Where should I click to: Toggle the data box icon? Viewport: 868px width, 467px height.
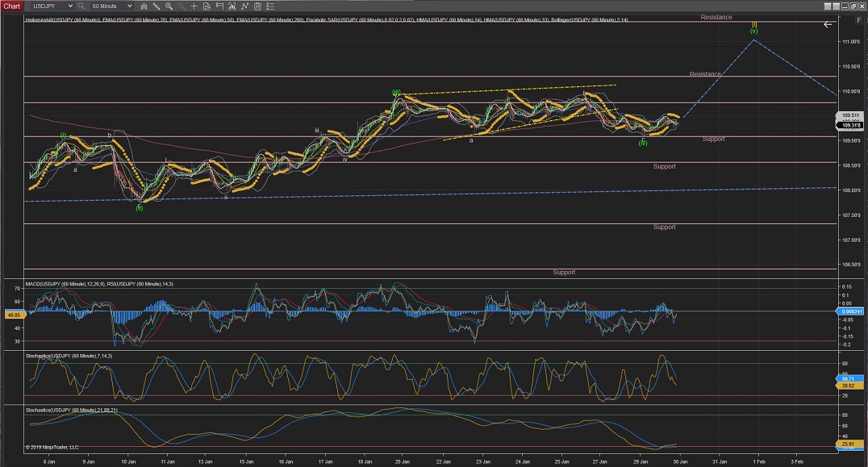pyautogui.click(x=208, y=6)
